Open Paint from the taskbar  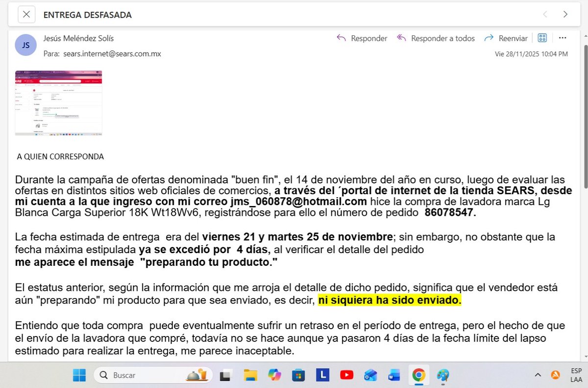coord(442,375)
